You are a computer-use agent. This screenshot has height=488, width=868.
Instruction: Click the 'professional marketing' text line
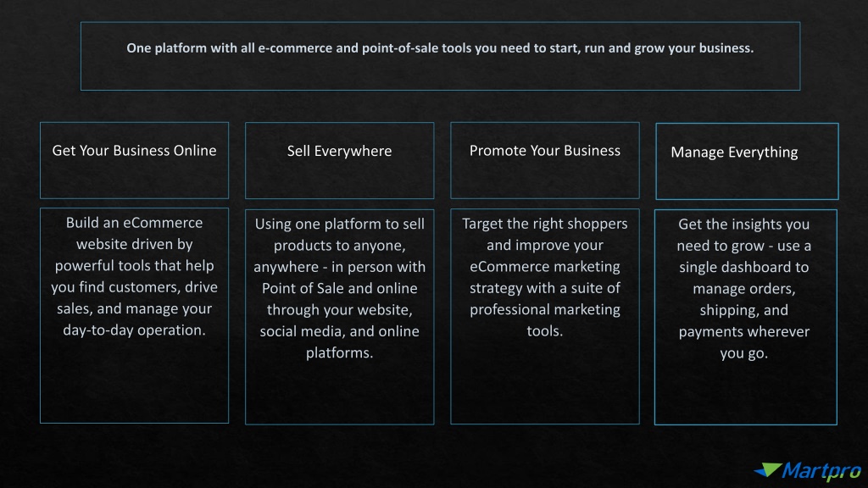pyautogui.click(x=545, y=309)
